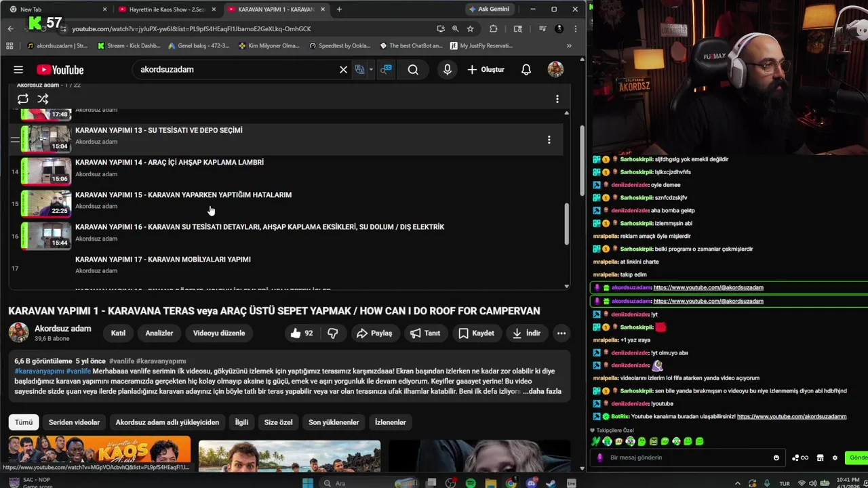The image size is (868, 488).
Task: Switch to Hayrettin ile Kaos Show tab
Action: click(x=167, y=9)
